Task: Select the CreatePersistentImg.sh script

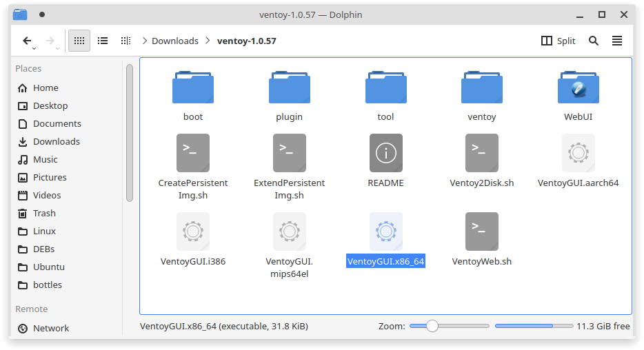Action: coord(193,167)
